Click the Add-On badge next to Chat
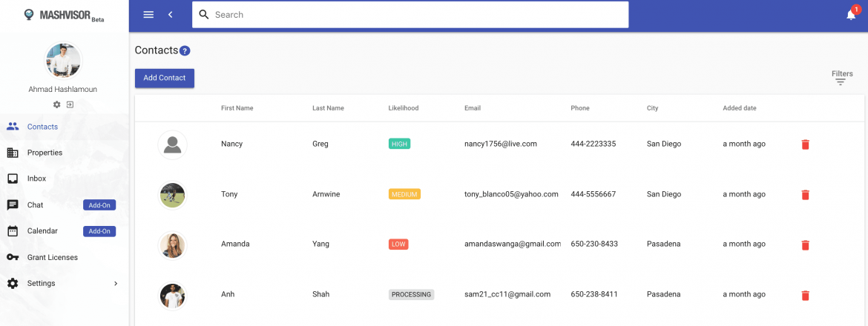The width and height of the screenshot is (868, 326). 99,205
